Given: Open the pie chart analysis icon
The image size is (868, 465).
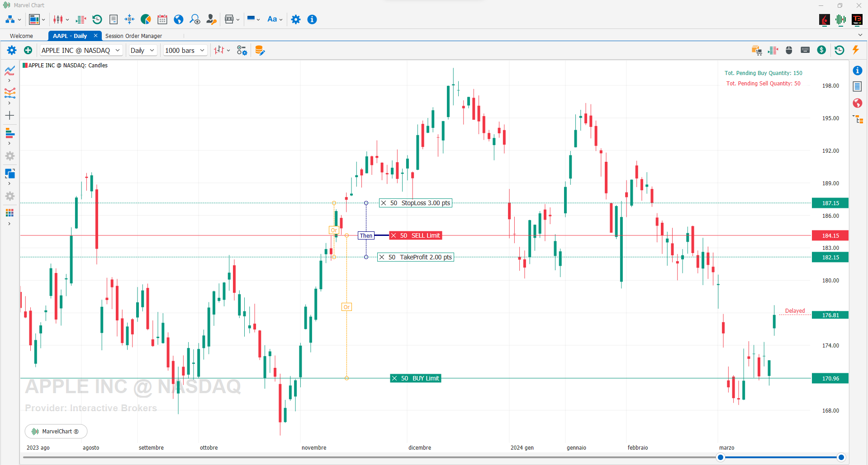Looking at the screenshot, I should [x=146, y=19].
